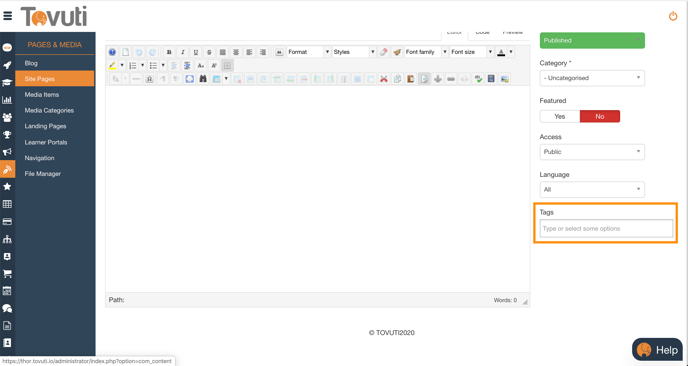Click the anchor icon
The image size is (688, 366).
(437, 79)
